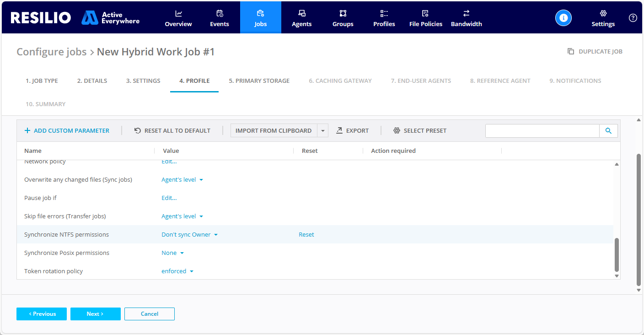Open the Agents navigation icon
644x335 pixels.
pyautogui.click(x=302, y=13)
